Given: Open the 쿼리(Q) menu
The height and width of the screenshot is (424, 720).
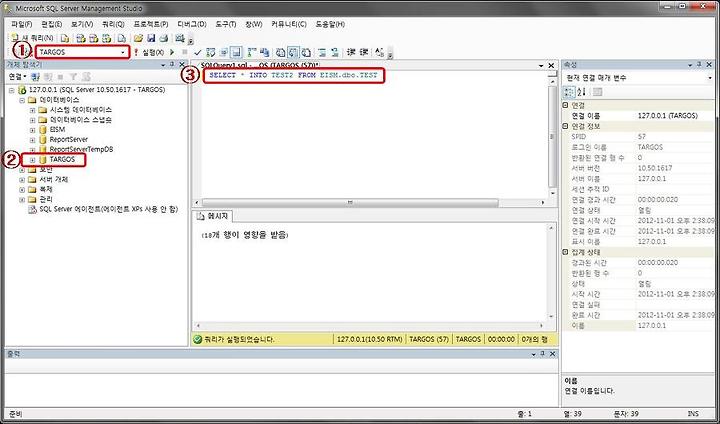Looking at the screenshot, I should [x=113, y=24].
